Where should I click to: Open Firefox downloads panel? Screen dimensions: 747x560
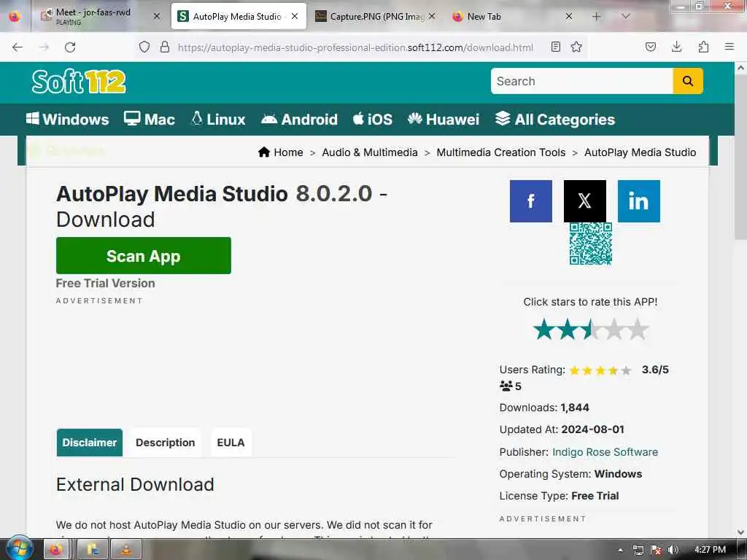click(676, 47)
